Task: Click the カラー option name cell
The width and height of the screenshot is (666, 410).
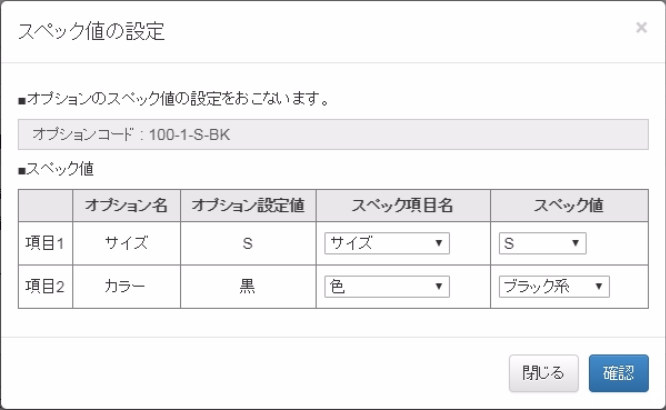Action: 127,287
